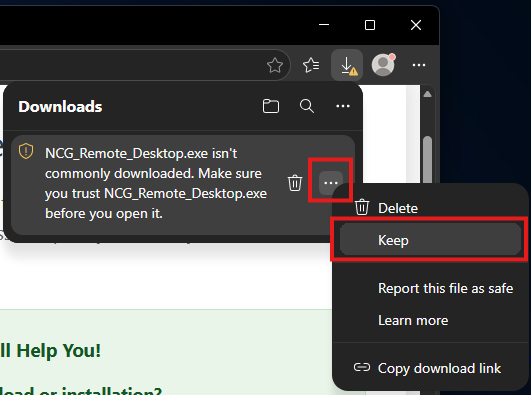This screenshot has width=531, height=395.
Task: Open the browser Settings and more menu
Action: click(x=419, y=65)
